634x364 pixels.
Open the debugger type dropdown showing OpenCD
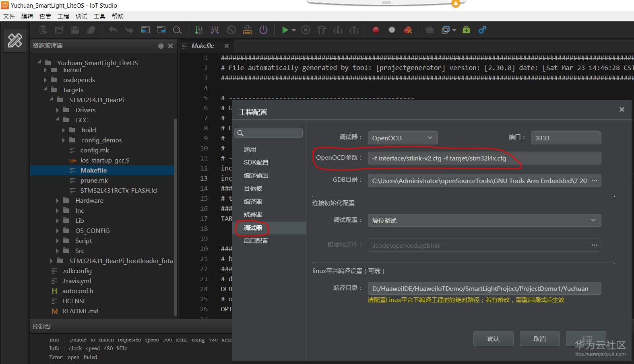pyautogui.click(x=403, y=138)
